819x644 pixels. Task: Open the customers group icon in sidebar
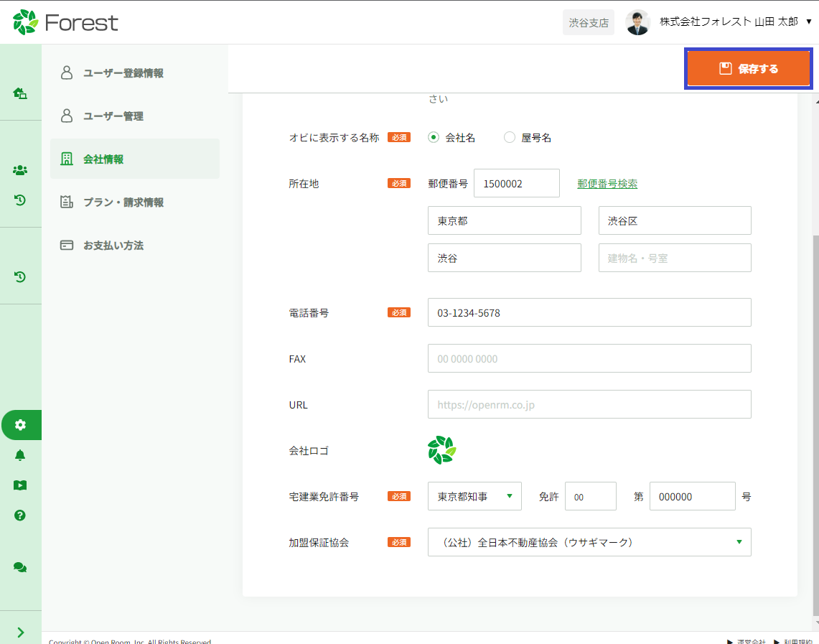[20, 170]
